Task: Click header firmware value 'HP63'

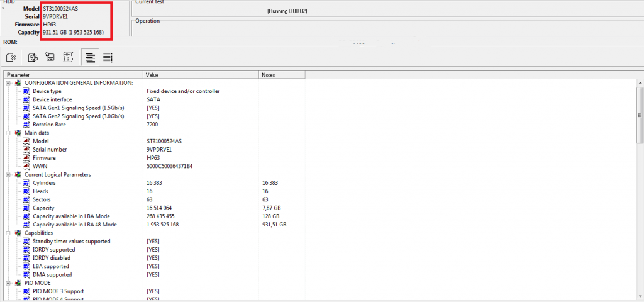Action: (x=50, y=25)
